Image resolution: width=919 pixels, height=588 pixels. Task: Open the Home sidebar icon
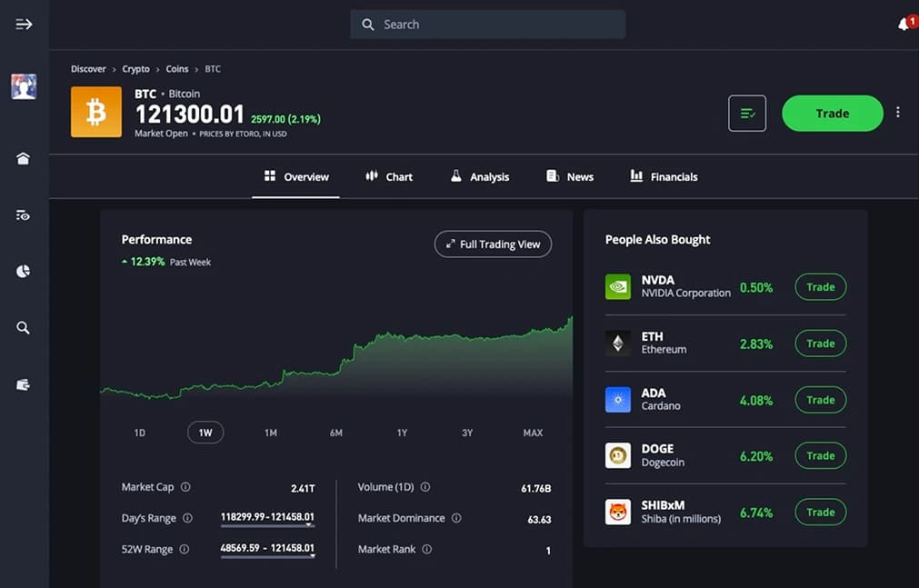pyautogui.click(x=23, y=157)
